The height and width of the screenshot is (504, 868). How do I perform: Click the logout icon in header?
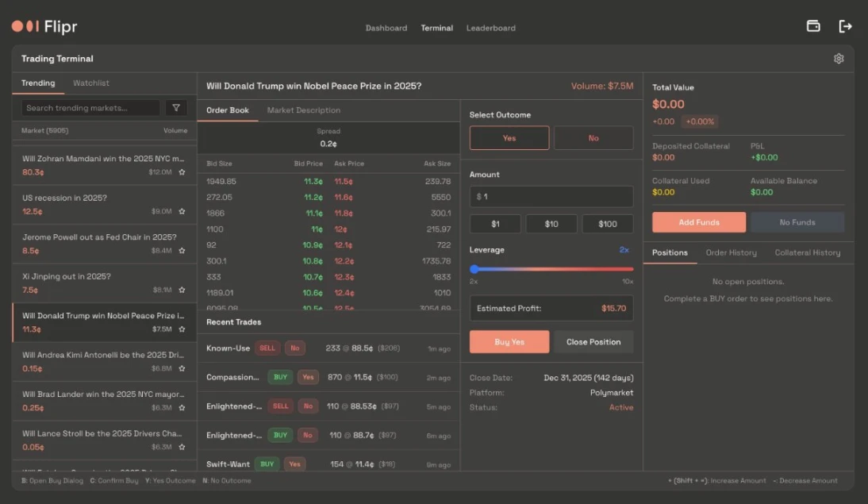pyautogui.click(x=845, y=26)
